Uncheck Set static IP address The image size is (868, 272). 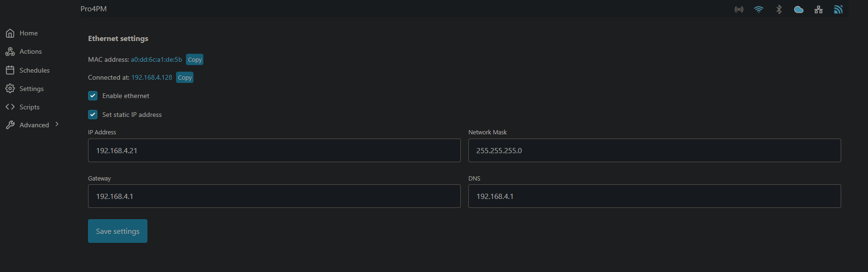(x=93, y=115)
